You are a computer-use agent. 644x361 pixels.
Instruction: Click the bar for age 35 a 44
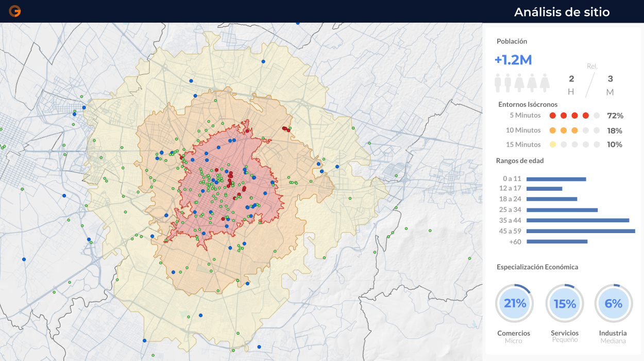tap(578, 220)
